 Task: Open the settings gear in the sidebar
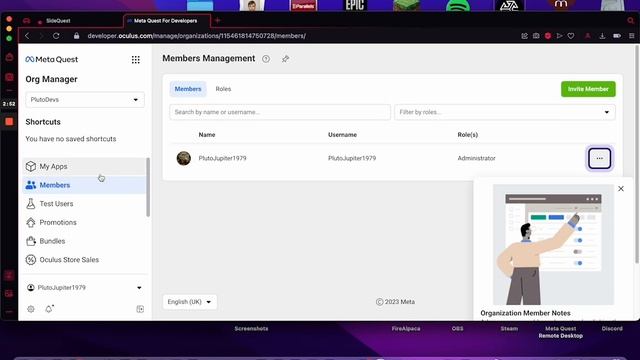click(31, 309)
